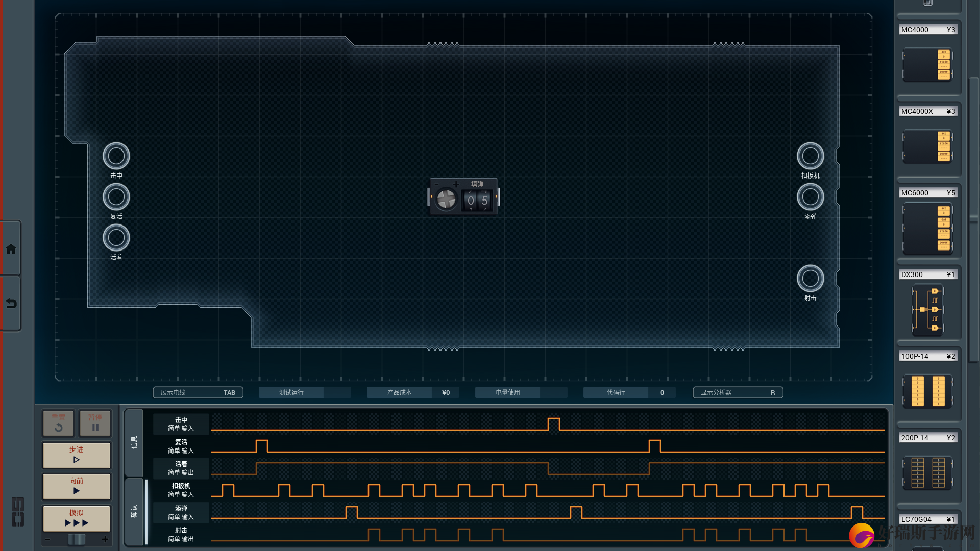Click the 模拟 fast simulate button
The image size is (980, 551).
(77, 518)
